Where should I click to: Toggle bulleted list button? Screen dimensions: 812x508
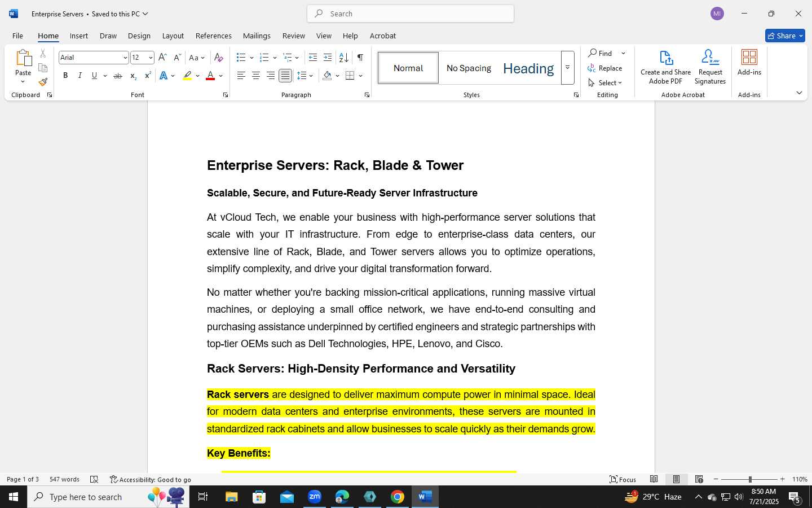click(x=241, y=58)
